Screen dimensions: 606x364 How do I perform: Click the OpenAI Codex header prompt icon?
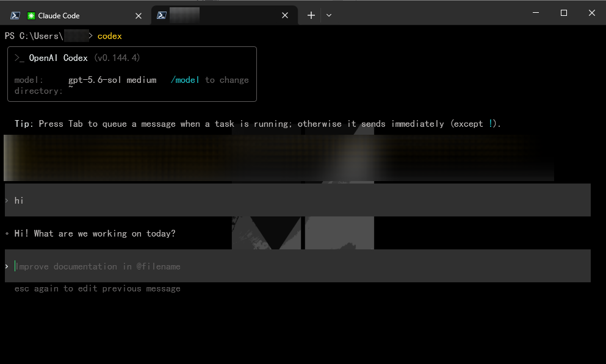tap(20, 58)
